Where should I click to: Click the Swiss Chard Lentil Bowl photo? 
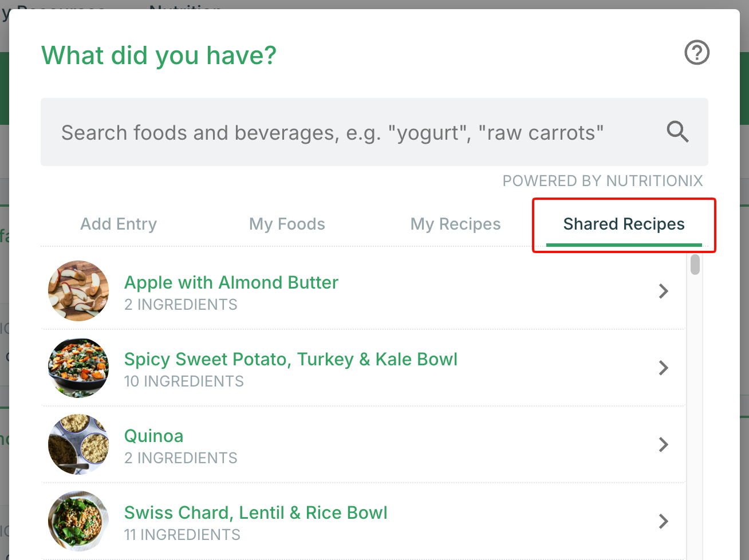click(78, 521)
